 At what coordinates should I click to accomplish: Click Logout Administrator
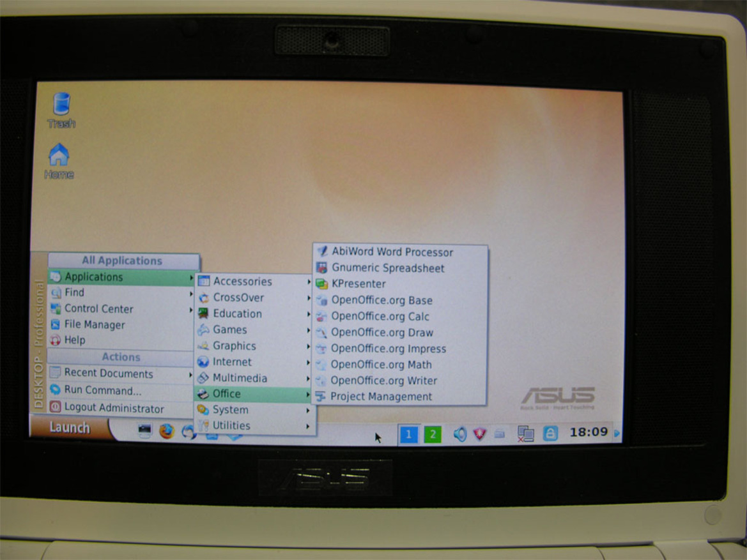click(x=121, y=408)
